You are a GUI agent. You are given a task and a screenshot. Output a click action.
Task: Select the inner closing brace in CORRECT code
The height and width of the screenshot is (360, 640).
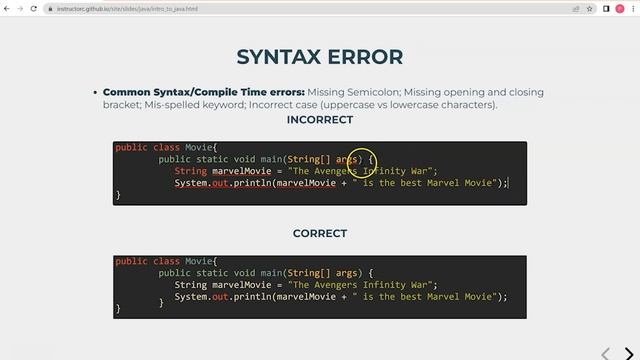point(161,303)
